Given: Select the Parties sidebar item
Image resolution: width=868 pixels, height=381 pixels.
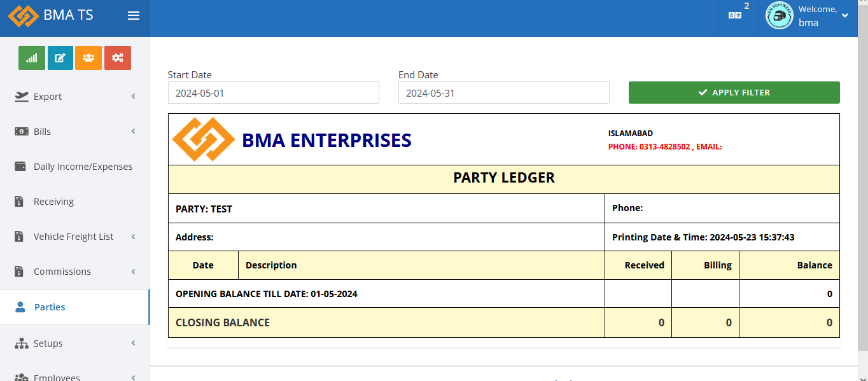Looking at the screenshot, I should point(50,307).
